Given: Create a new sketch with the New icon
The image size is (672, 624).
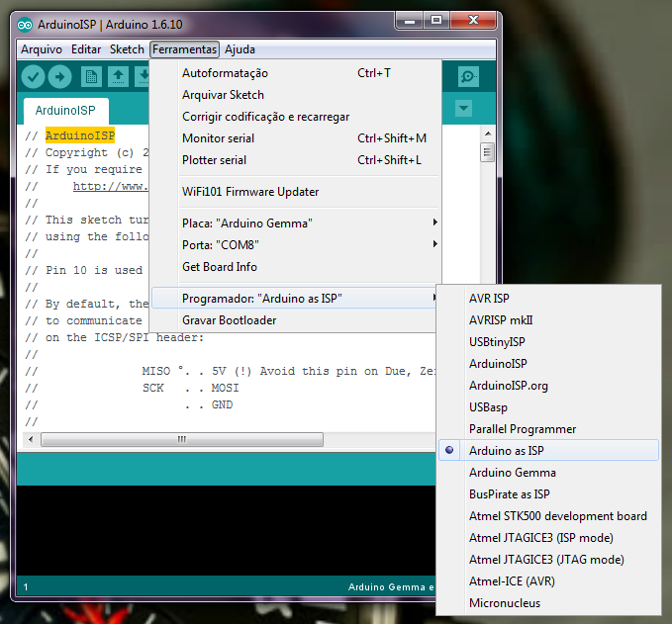Looking at the screenshot, I should pyautogui.click(x=91, y=77).
